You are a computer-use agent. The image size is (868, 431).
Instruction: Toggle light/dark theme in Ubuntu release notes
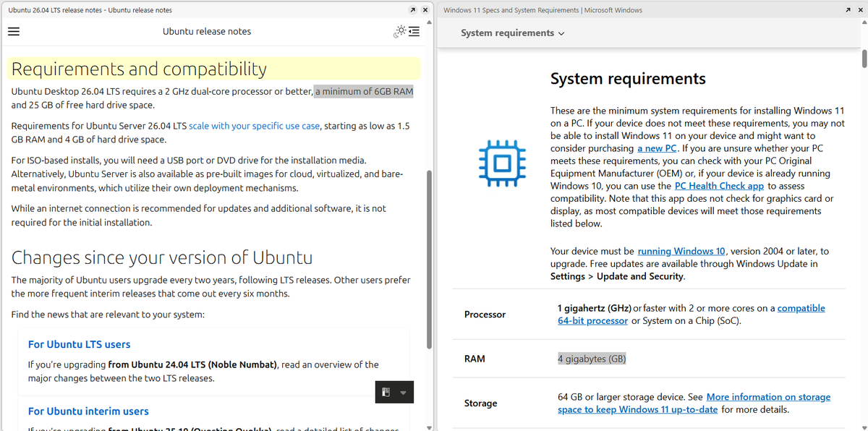(399, 32)
